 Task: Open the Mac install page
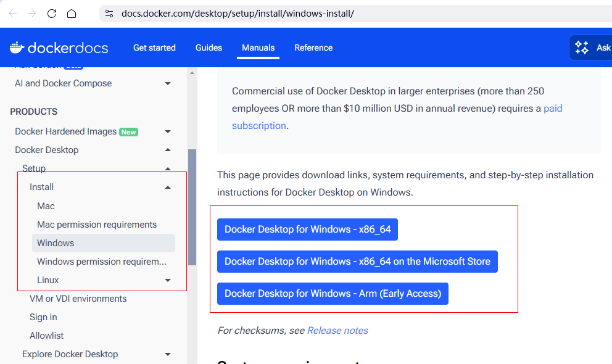46,206
